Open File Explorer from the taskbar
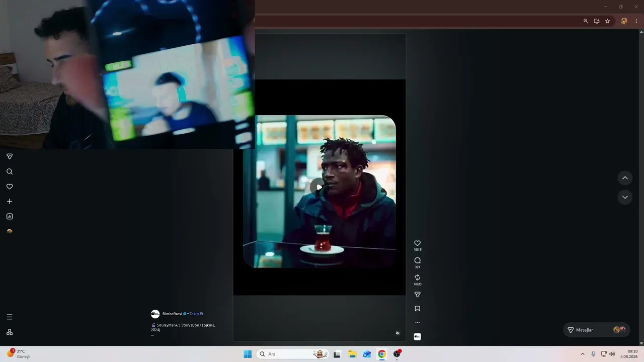Viewport: 644px width, 362px height. coord(352,354)
